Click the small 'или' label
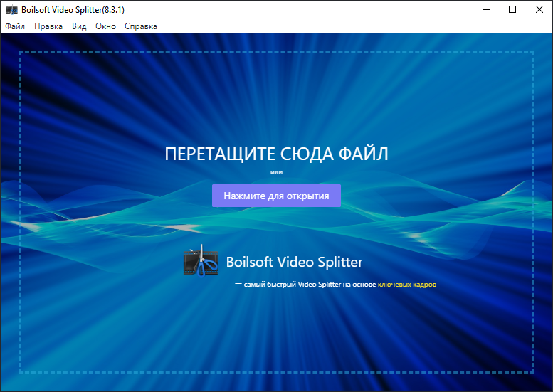This screenshot has width=553, height=392. (276, 171)
